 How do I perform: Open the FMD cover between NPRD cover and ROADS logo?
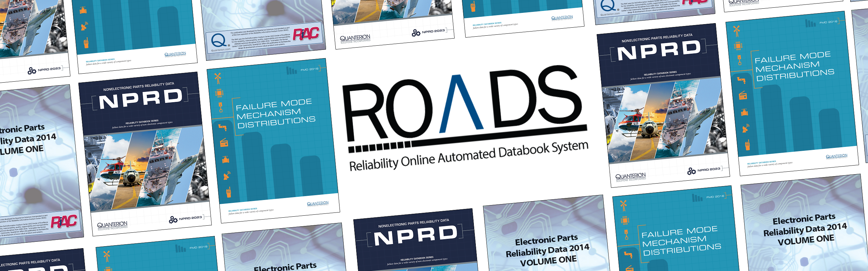[273, 140]
